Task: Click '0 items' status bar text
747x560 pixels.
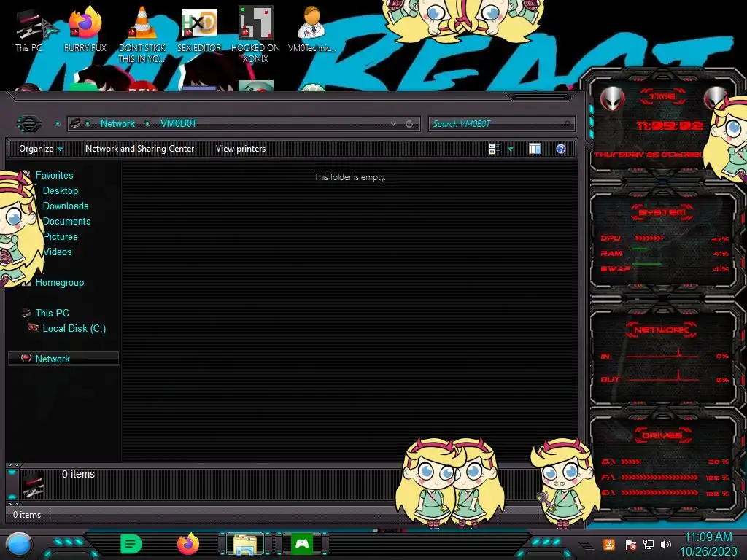Action: (x=27, y=515)
